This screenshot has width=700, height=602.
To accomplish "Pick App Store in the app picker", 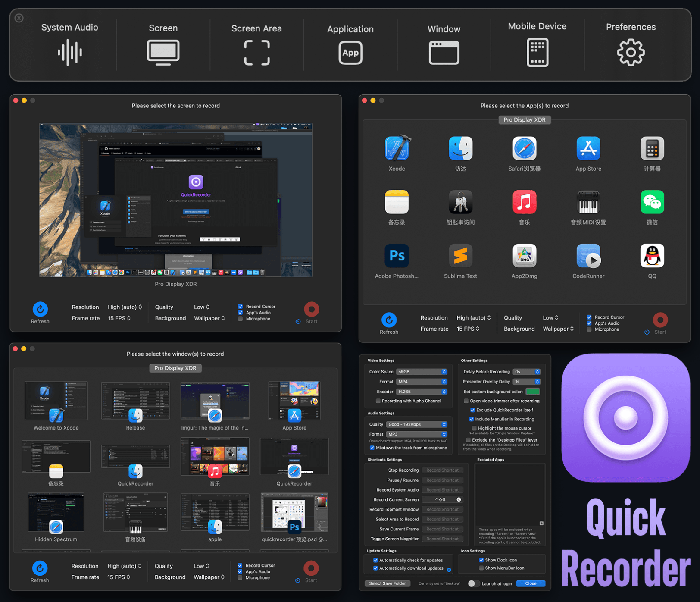I will 588,149.
